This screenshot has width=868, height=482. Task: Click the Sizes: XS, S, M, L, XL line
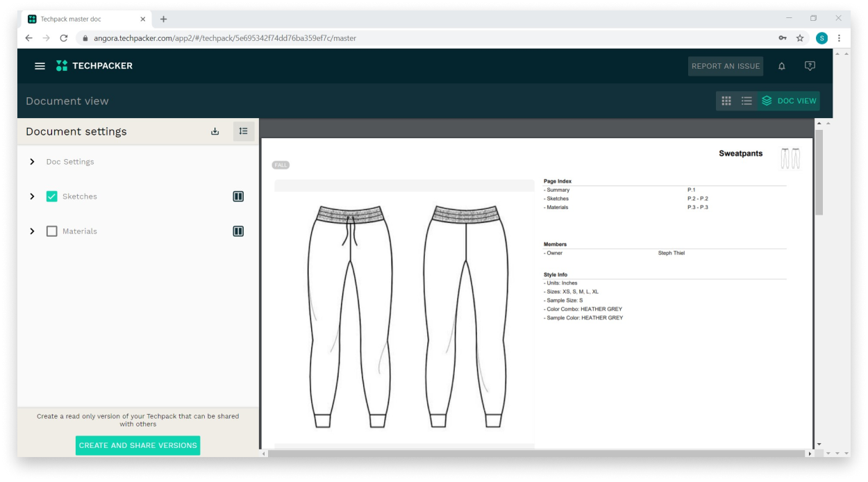[571, 292]
